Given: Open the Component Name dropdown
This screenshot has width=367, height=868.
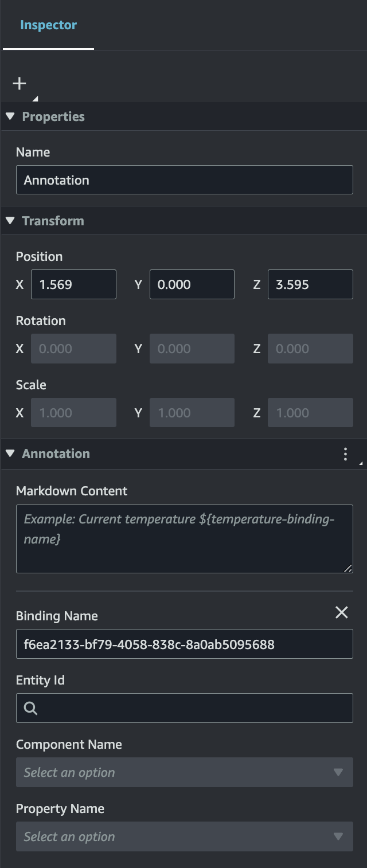Looking at the screenshot, I should [x=184, y=772].
